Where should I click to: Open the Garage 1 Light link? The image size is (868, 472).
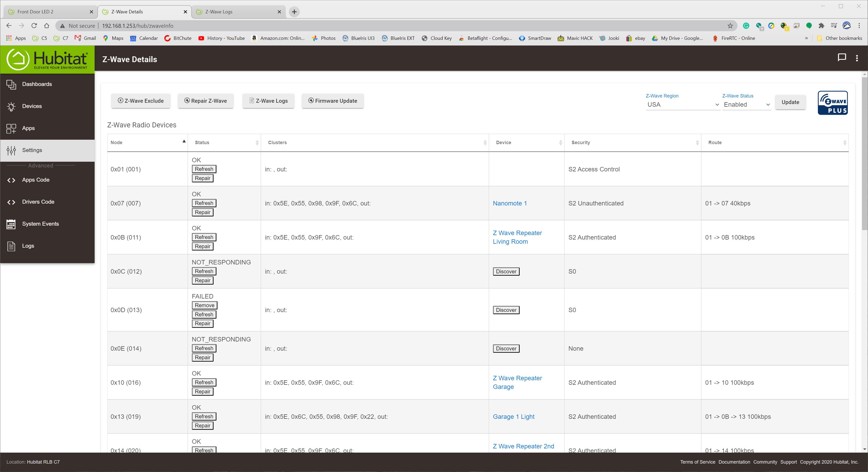click(513, 417)
